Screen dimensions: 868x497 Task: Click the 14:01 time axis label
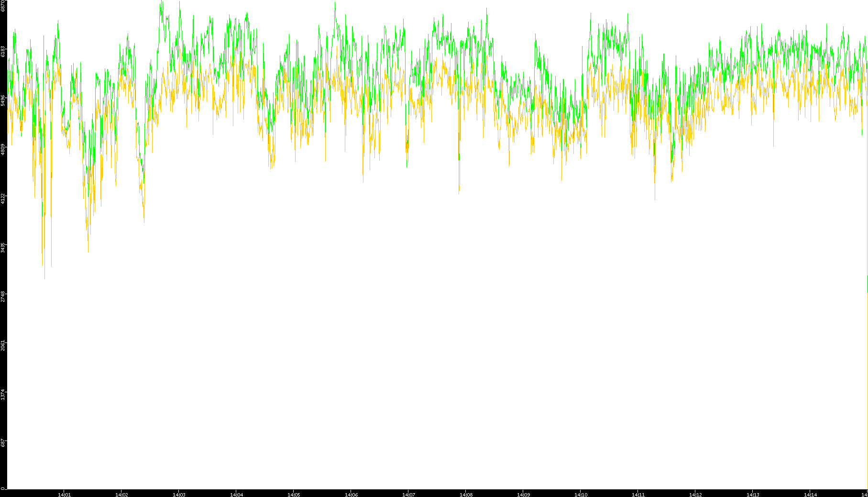tap(64, 494)
